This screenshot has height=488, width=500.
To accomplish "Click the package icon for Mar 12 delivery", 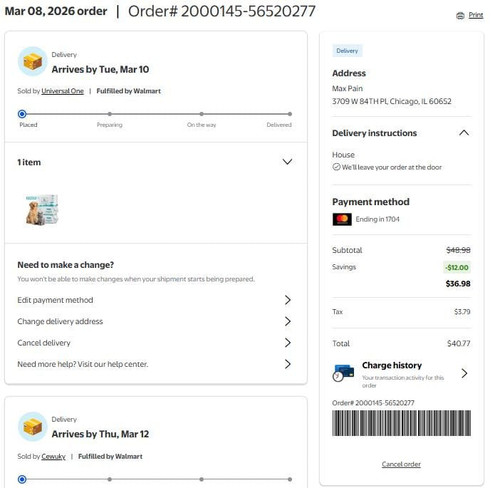I will click(x=33, y=427).
